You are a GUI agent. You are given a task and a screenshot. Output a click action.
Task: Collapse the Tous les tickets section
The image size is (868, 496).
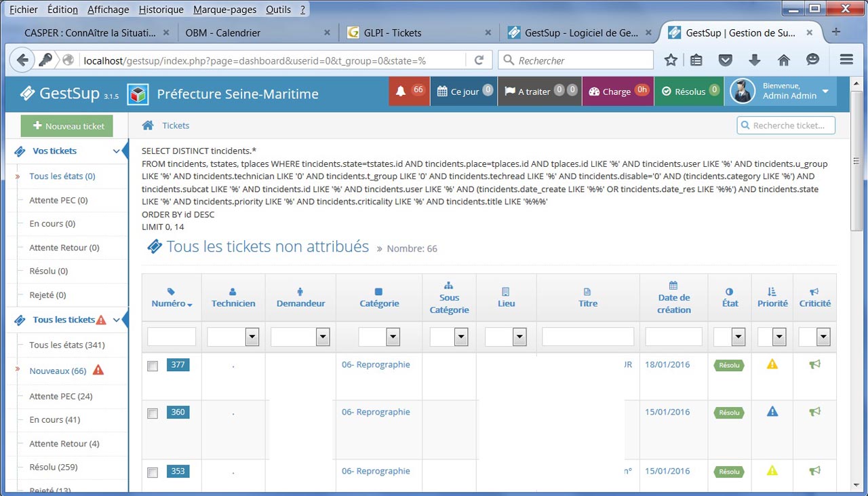point(117,320)
